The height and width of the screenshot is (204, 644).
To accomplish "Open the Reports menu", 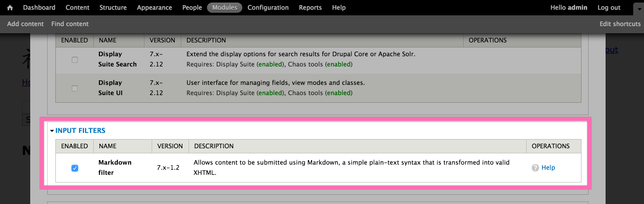I will (x=310, y=8).
